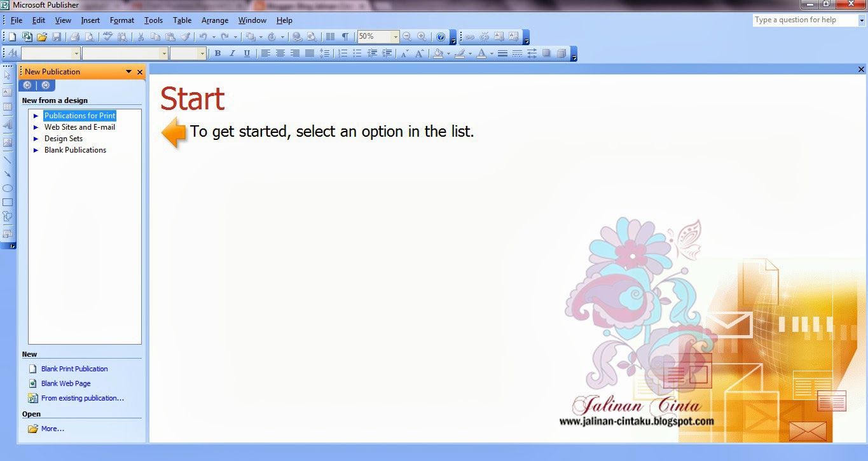Open the Table menu
The image size is (868, 461).
pos(182,20)
